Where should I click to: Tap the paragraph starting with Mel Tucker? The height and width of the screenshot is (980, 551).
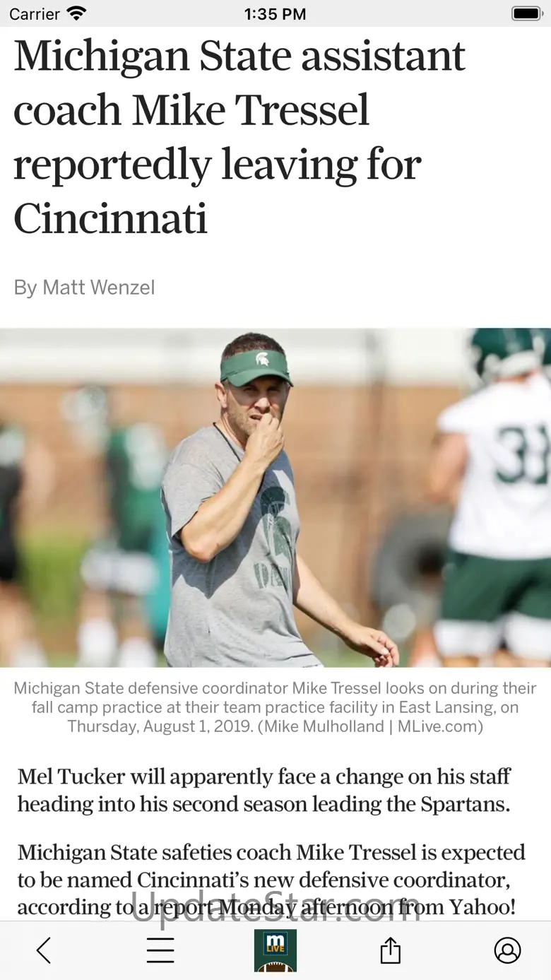pyautogui.click(x=264, y=790)
